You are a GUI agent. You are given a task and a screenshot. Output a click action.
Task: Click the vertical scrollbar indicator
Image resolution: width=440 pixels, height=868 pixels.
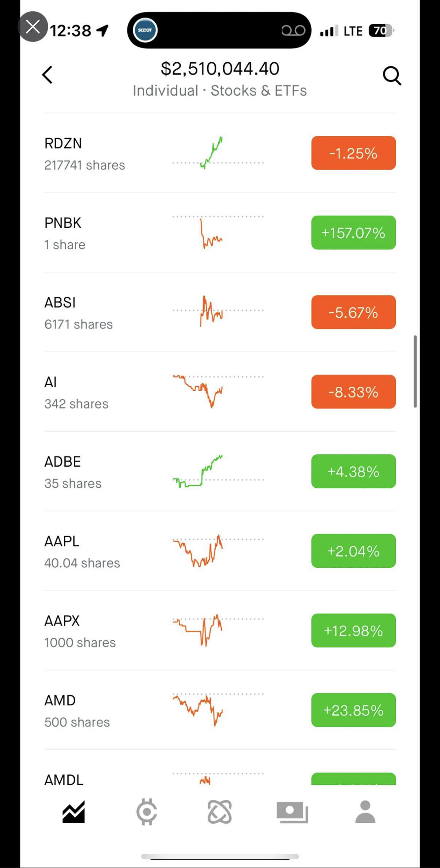pyautogui.click(x=415, y=371)
